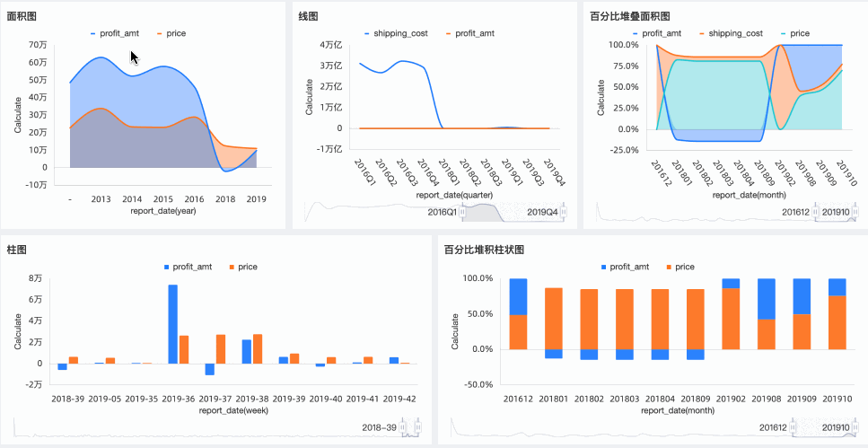Click orange price bar for 2019-37
Image resolution: width=868 pixels, height=448 pixels.
pyautogui.click(x=221, y=349)
